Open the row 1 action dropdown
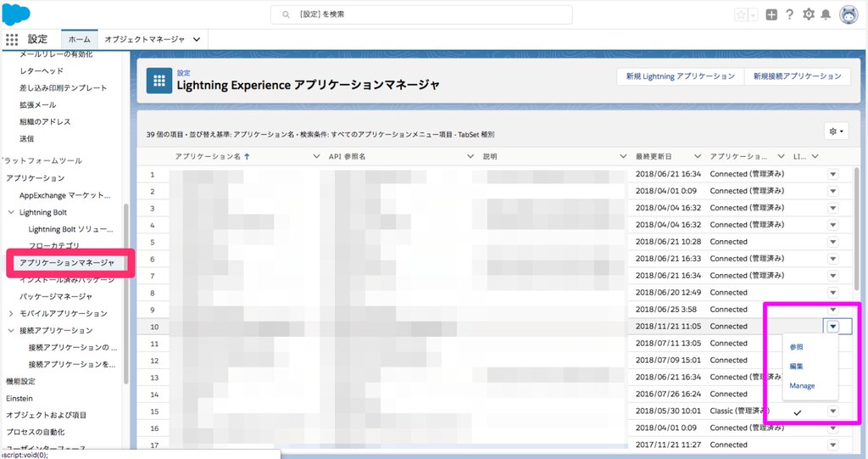 pos(832,174)
